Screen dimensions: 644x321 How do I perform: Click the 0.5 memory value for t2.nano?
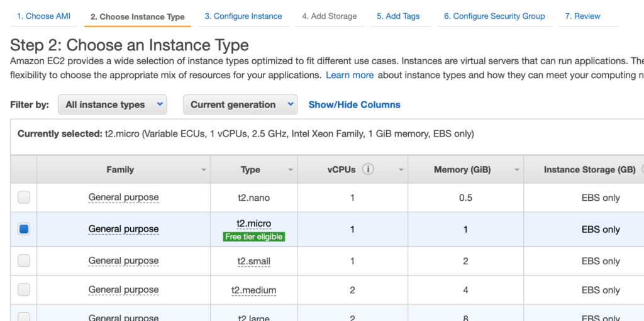click(465, 198)
